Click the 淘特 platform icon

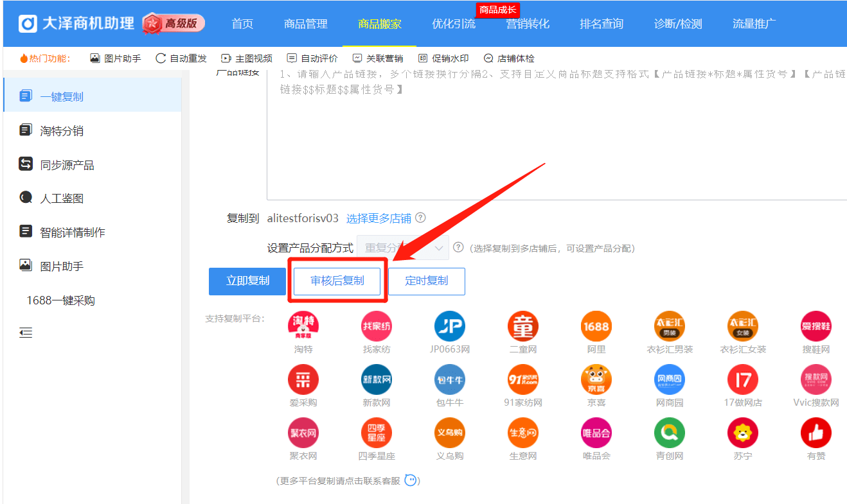pos(303,326)
